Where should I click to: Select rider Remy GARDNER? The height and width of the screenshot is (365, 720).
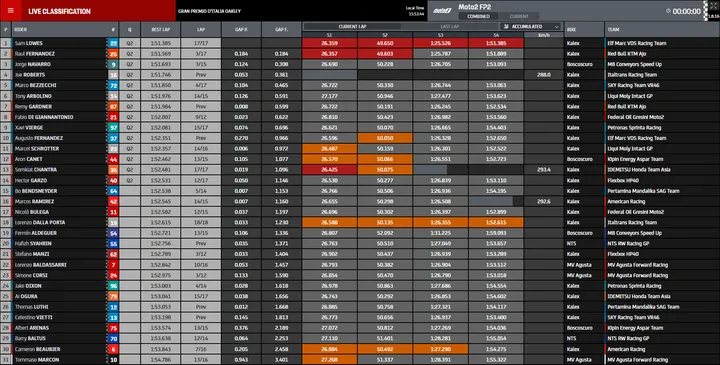pyautogui.click(x=33, y=107)
